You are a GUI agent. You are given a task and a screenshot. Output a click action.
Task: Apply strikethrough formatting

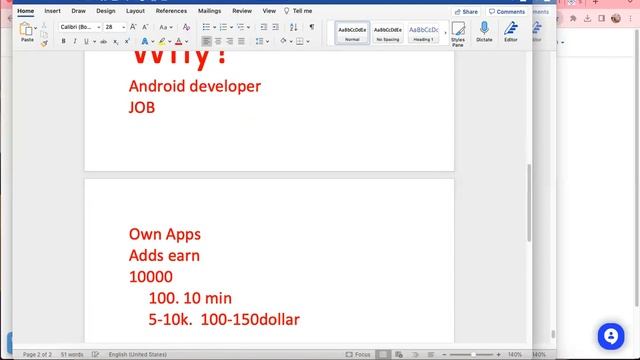[104, 41]
